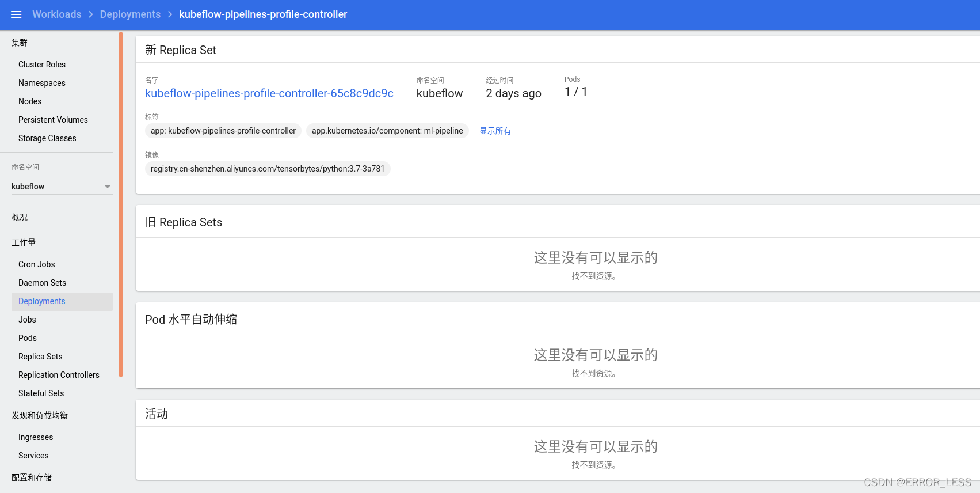Open replica set kubeflow-pipelines-profile-controller-65c8c9dc9c link
The height and width of the screenshot is (493, 980).
[269, 93]
